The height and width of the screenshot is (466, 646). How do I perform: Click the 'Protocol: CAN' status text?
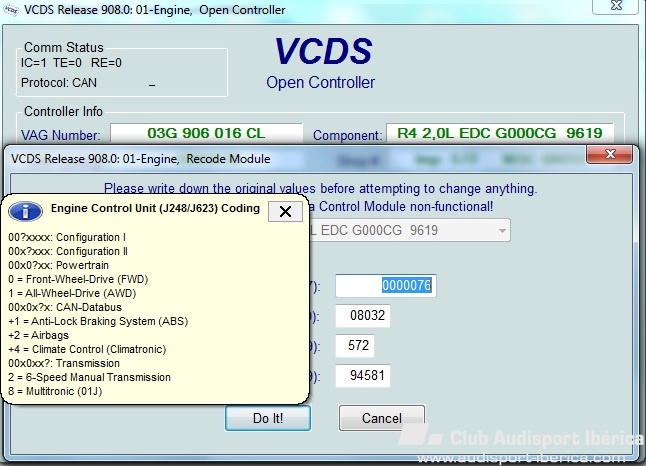click(59, 83)
